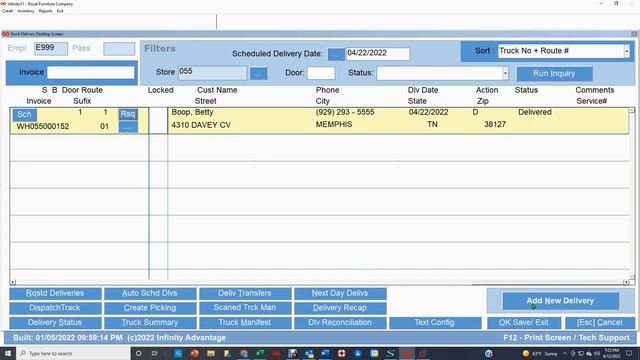Expand the Sort dropdown Truck No + Route #
The image size is (640, 360).
tap(627, 51)
